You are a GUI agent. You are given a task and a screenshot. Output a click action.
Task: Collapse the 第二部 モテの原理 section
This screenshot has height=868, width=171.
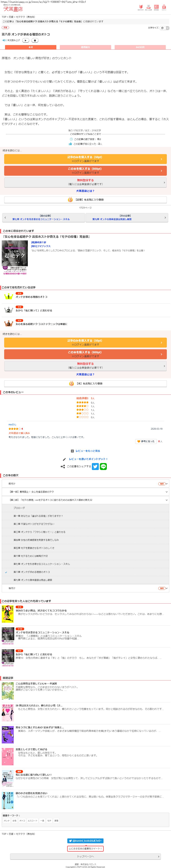click(85, 500)
